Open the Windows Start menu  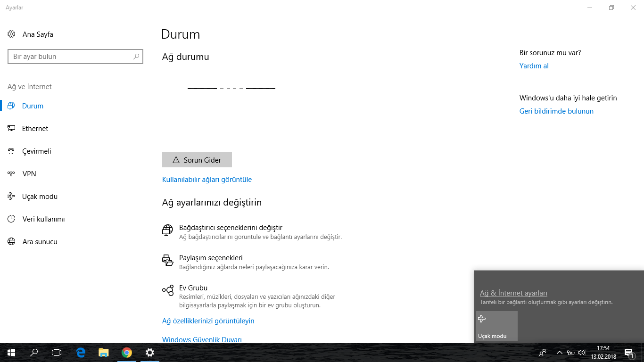pos(11,353)
